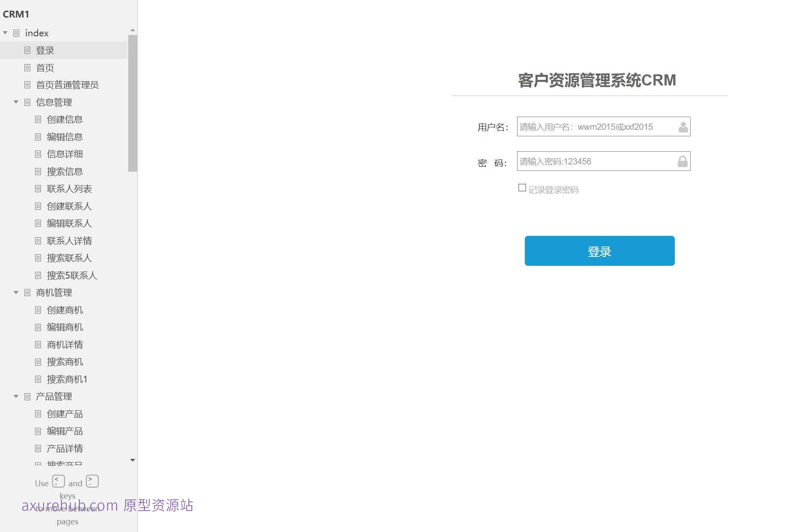The width and height of the screenshot is (809, 532).
Task: Click the page icon beside 产品管理
Action: point(26,396)
